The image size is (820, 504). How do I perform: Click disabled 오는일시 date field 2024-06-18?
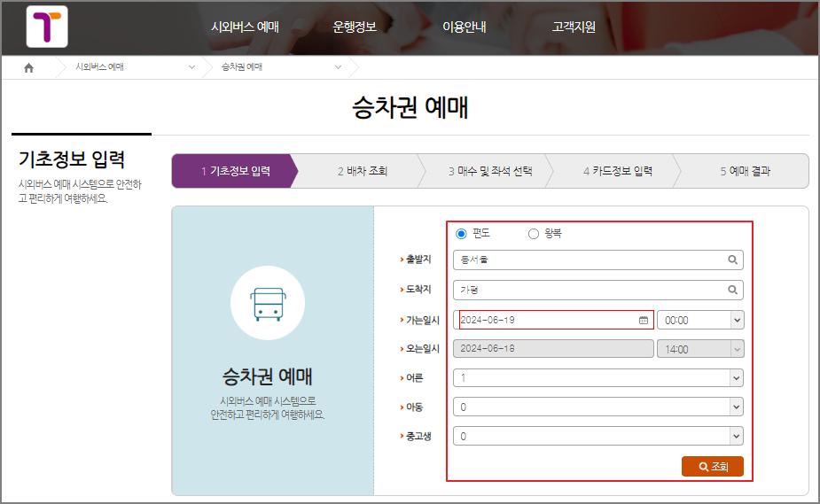(x=553, y=349)
